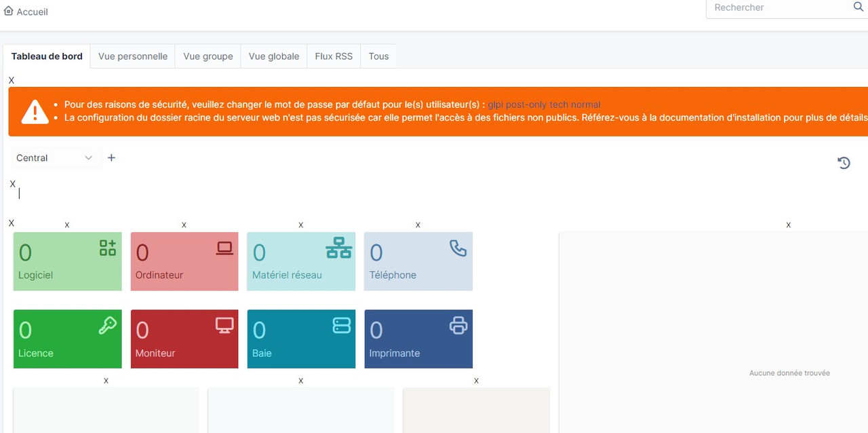
Task: Click the x above the Ordinateur card
Action: 184,225
